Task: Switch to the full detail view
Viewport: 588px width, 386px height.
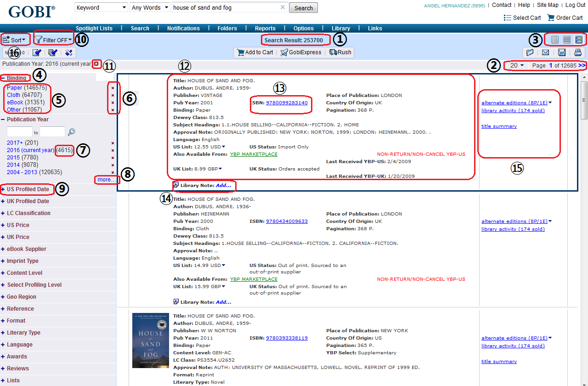Action: pyautogui.click(x=579, y=40)
